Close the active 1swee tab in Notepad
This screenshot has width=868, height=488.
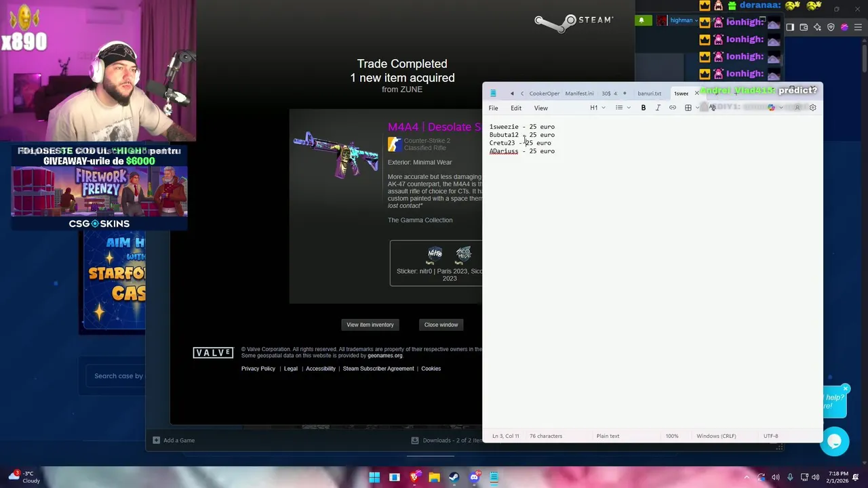point(696,93)
